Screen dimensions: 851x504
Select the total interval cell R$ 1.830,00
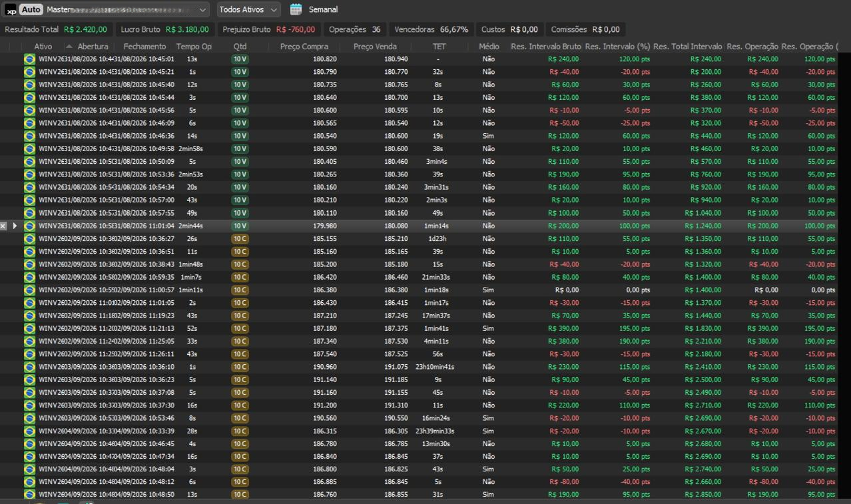(703, 328)
